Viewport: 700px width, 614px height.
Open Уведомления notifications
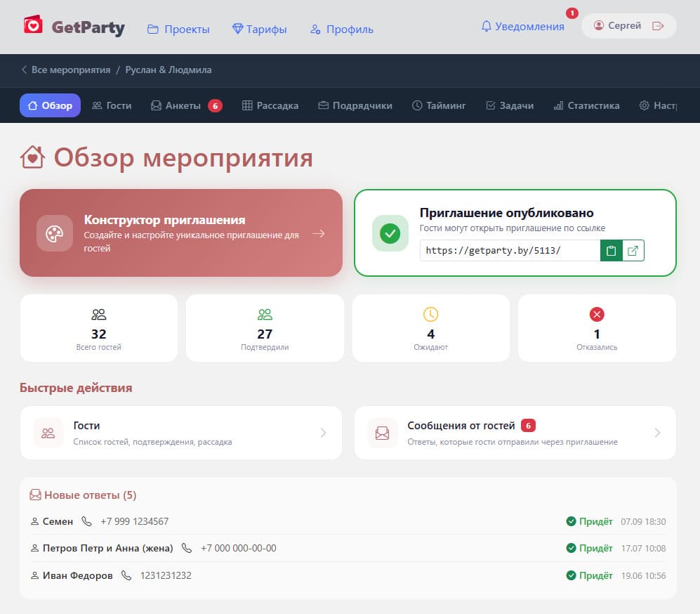523,27
